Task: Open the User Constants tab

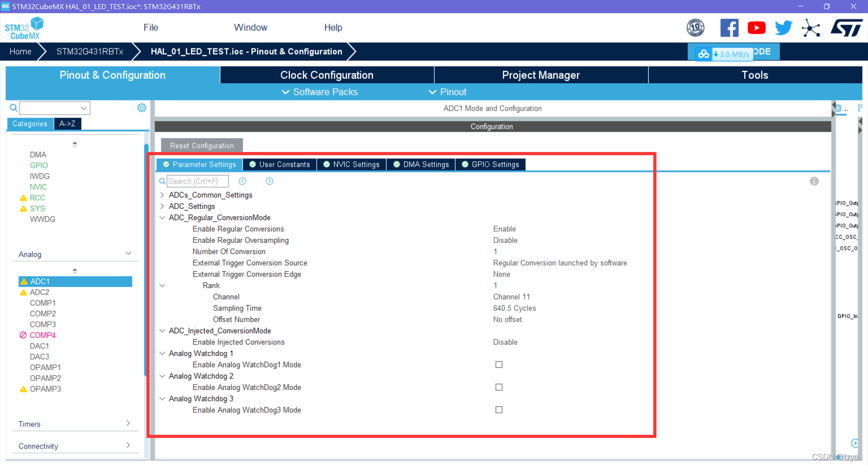Action: [x=280, y=165]
